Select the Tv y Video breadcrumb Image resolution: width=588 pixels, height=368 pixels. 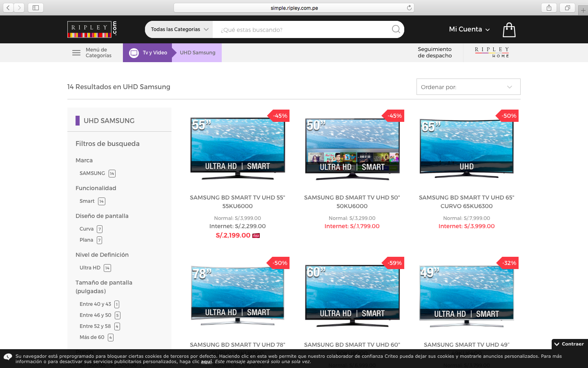coord(147,53)
